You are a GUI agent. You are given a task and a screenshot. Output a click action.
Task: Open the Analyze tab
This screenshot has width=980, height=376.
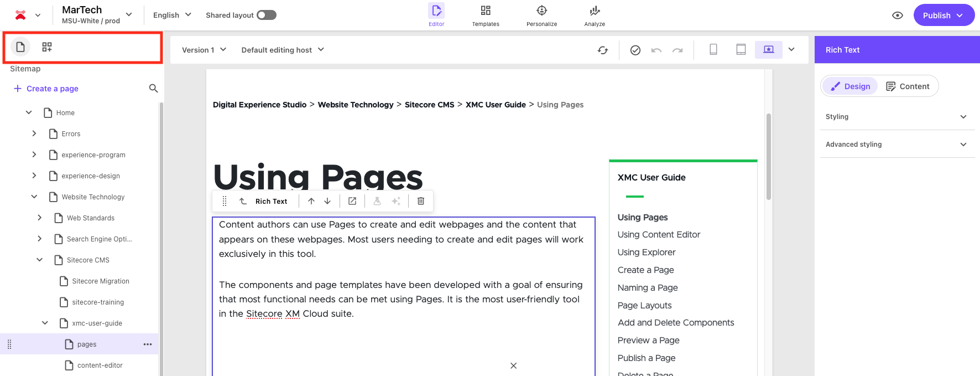595,15
